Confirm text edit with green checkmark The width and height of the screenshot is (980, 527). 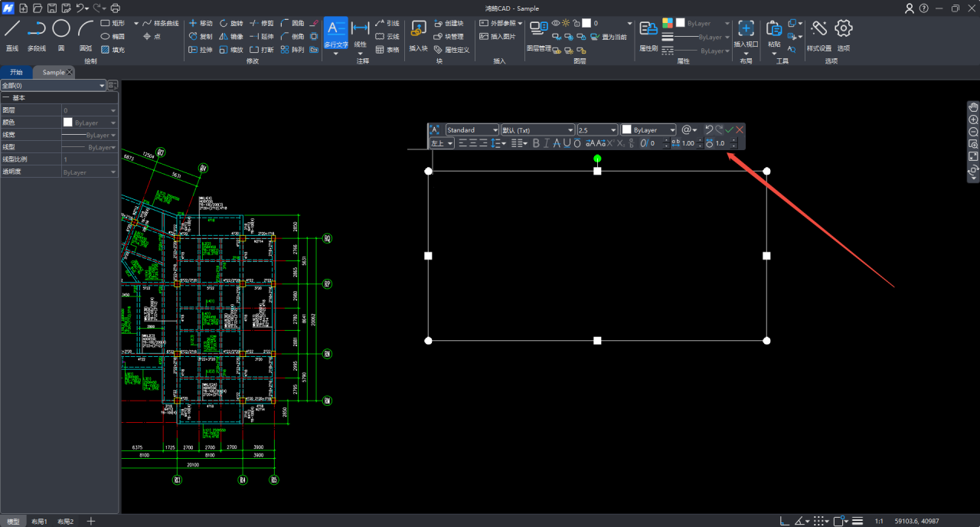coord(730,130)
